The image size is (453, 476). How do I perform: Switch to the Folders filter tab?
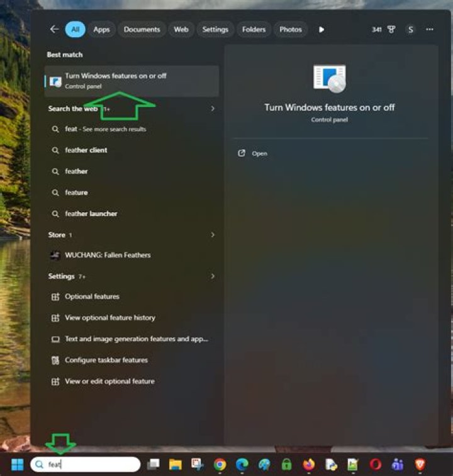(254, 30)
